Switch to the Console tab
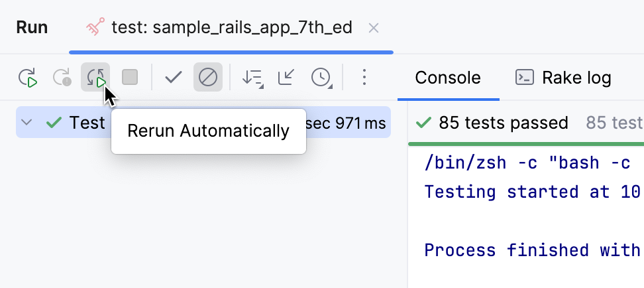The image size is (644, 288). tap(448, 78)
